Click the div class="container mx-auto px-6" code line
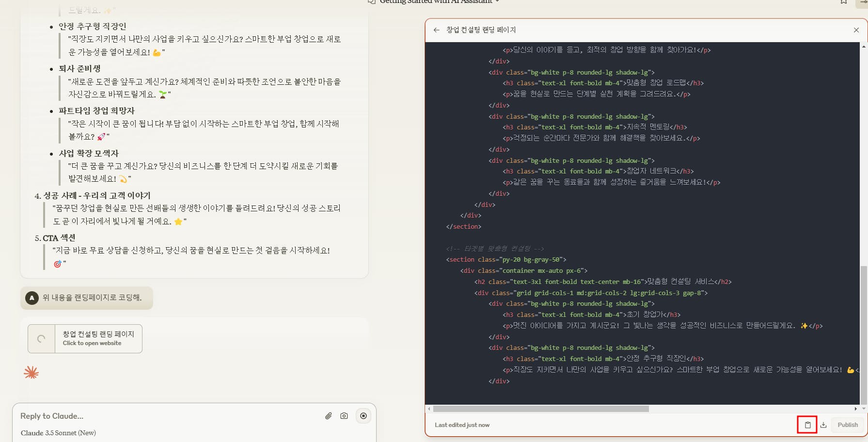The image size is (868, 442). (524, 270)
